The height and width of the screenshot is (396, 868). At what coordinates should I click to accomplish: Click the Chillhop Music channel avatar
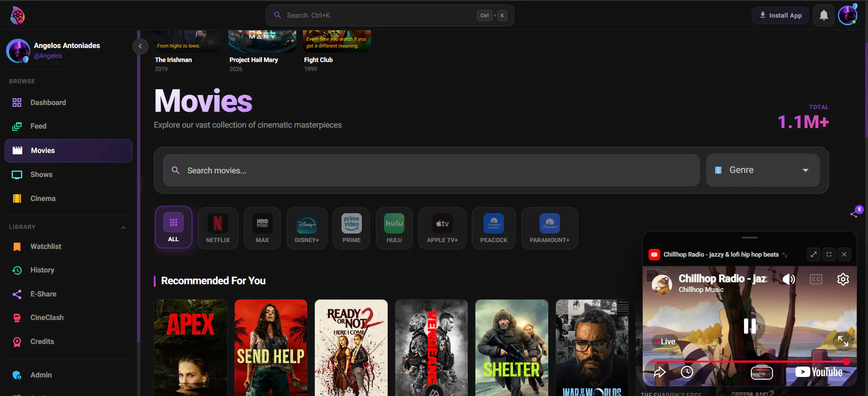(x=662, y=284)
